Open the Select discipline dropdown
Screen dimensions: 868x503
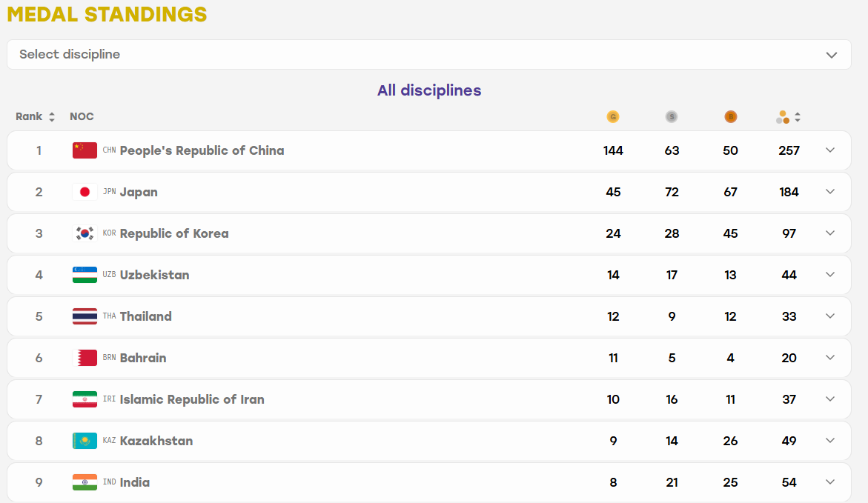pyautogui.click(x=429, y=54)
